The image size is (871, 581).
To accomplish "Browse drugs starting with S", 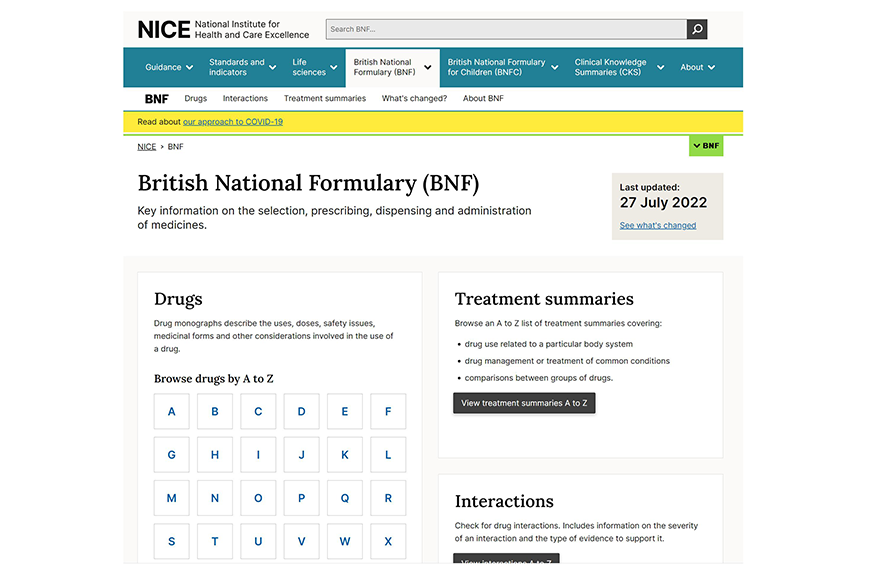I will point(172,542).
